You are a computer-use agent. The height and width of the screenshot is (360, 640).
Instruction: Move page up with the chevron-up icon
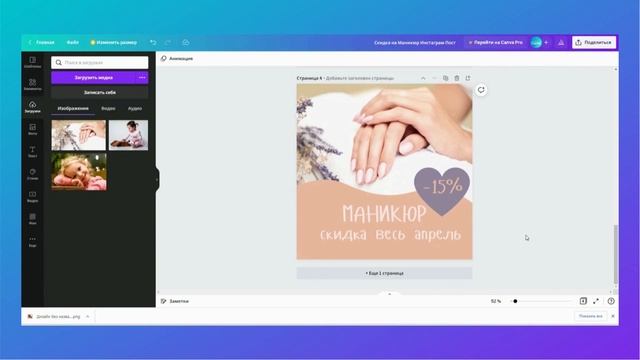click(x=423, y=78)
